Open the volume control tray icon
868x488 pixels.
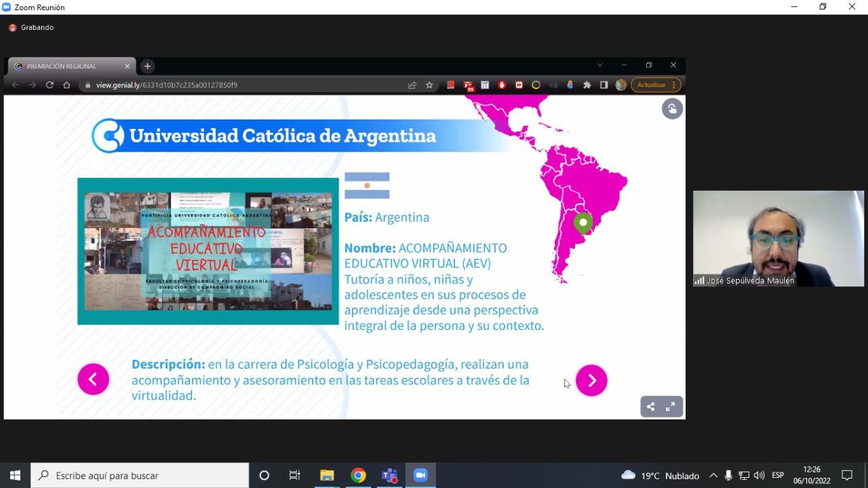pyautogui.click(x=759, y=475)
